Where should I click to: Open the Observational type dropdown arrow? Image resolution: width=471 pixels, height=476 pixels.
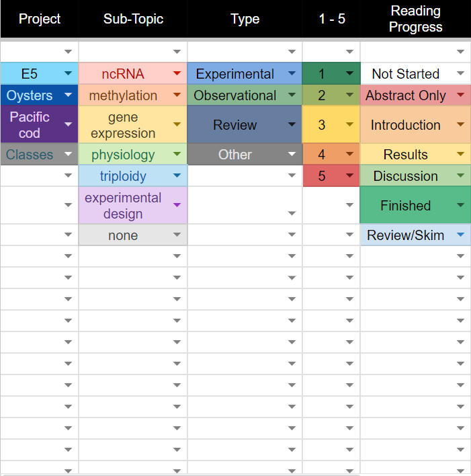[292, 95]
